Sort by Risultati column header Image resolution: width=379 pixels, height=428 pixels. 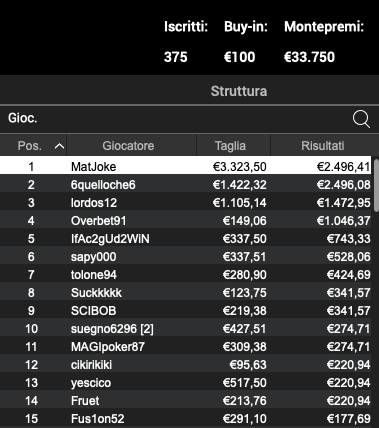[322, 146]
